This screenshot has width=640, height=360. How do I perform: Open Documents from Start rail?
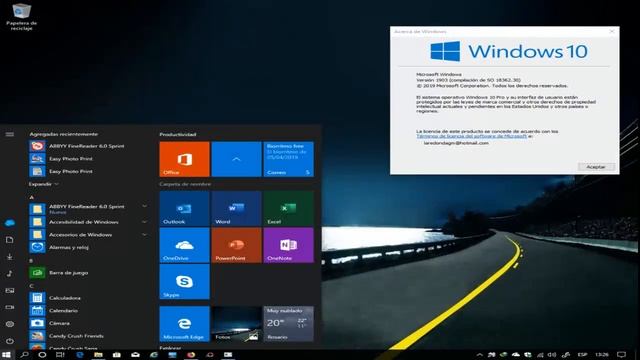[x=10, y=240]
